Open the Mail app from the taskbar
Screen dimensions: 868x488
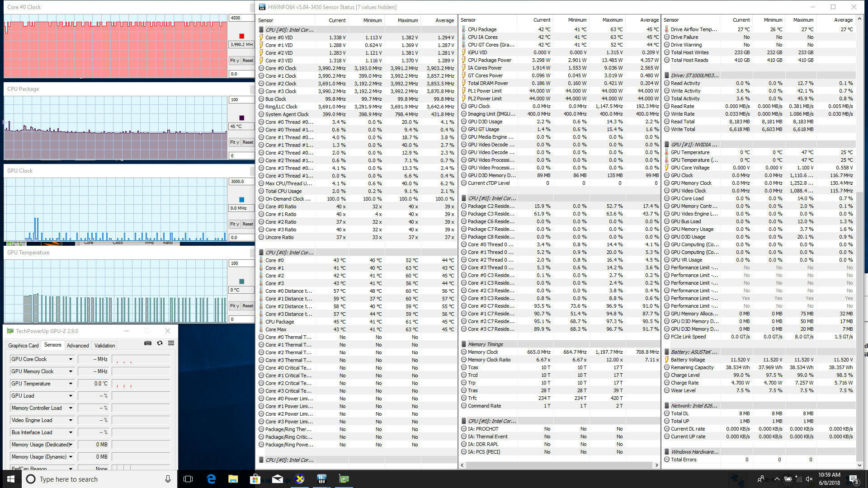(x=278, y=479)
